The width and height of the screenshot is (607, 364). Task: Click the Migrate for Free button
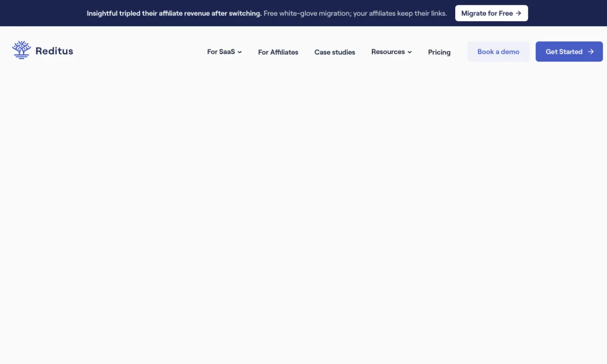pyautogui.click(x=491, y=13)
